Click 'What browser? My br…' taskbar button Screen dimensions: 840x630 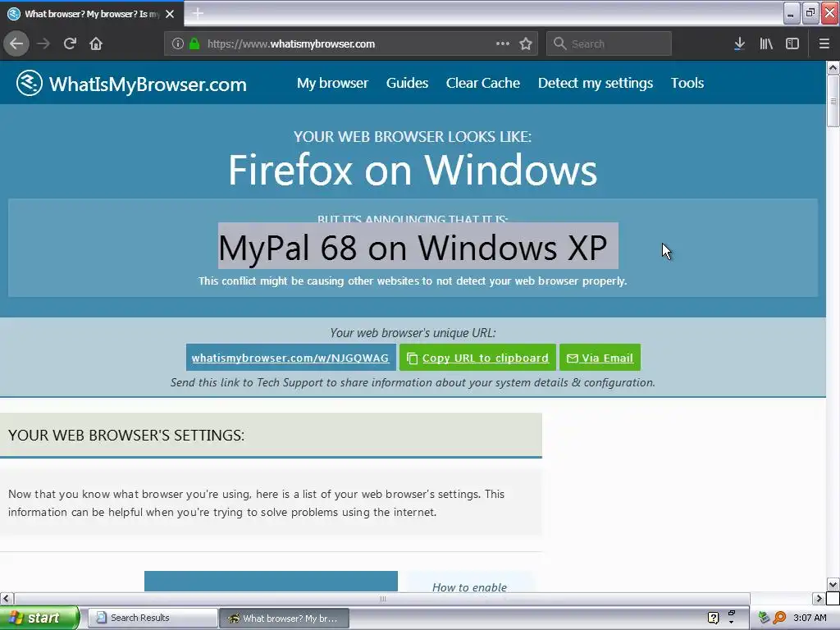[x=285, y=618]
